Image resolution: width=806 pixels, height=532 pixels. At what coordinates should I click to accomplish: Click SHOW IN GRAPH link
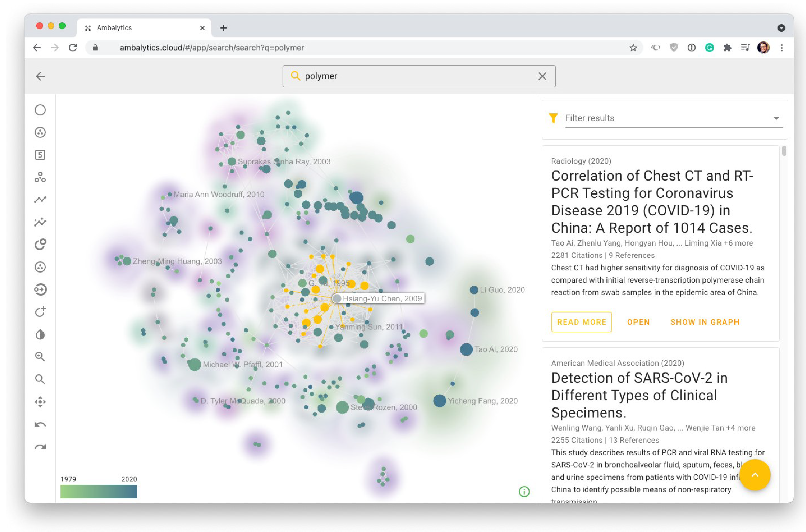click(705, 322)
